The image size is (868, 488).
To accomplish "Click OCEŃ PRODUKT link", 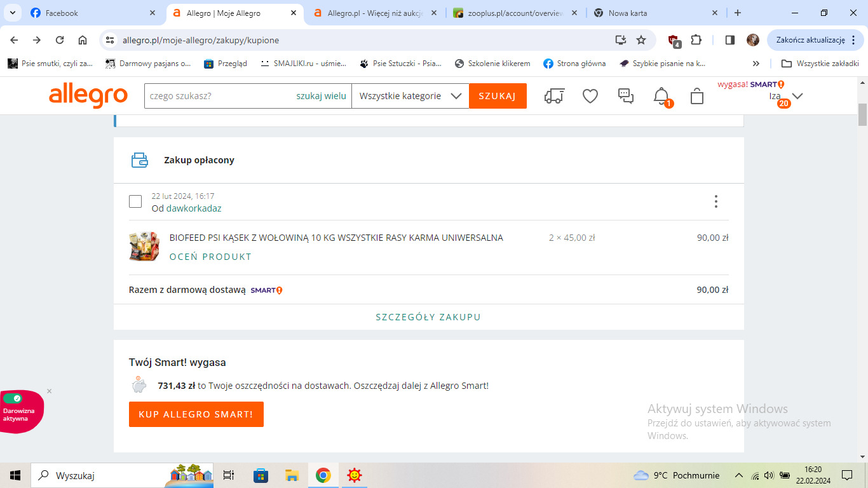I will click(x=210, y=257).
